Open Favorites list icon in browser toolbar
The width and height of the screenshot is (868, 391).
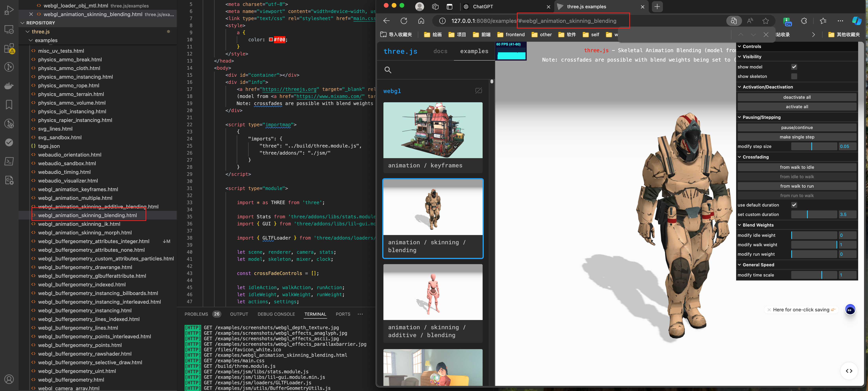(823, 21)
